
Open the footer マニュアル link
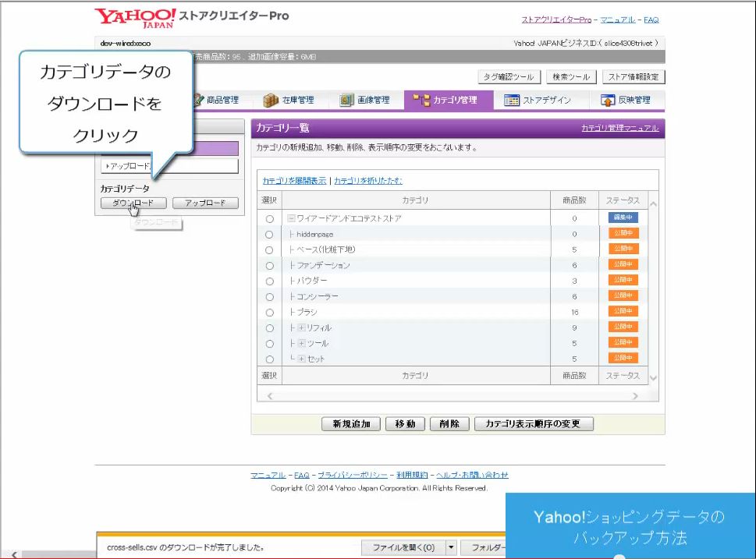(268, 475)
